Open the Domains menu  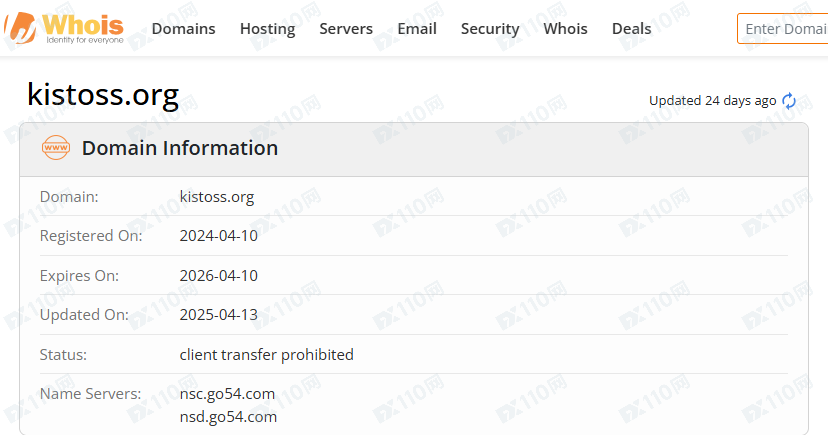[183, 29]
